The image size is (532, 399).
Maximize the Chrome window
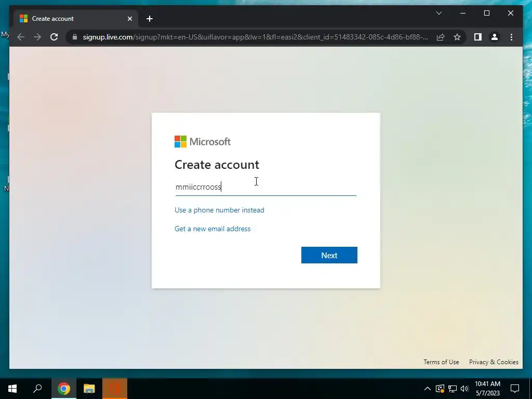coord(486,13)
